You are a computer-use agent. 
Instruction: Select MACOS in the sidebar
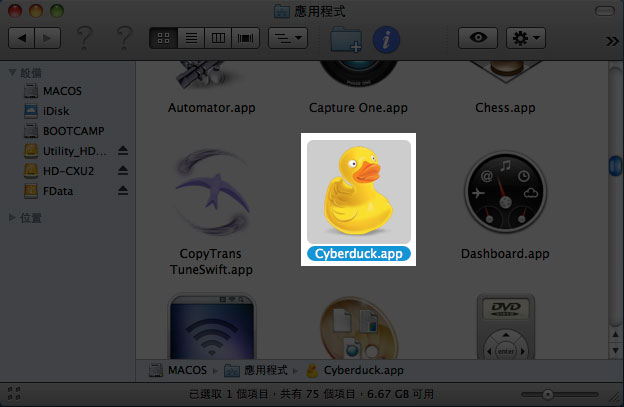point(62,91)
